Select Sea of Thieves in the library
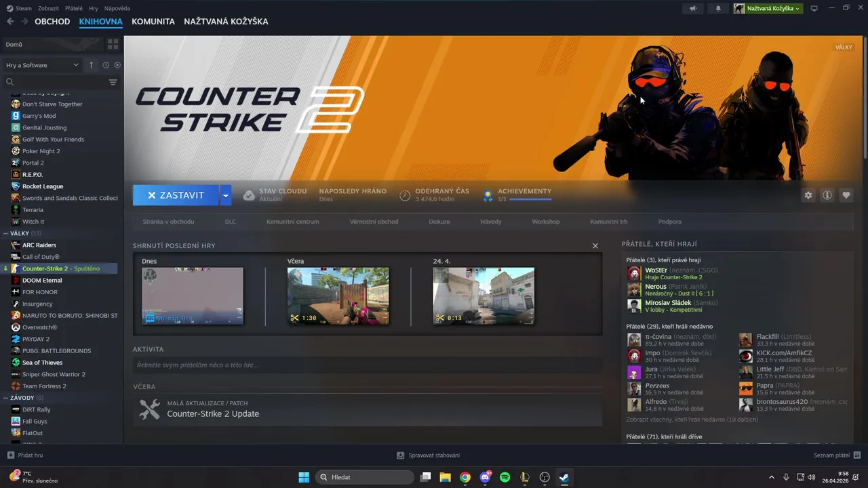Image resolution: width=868 pixels, height=488 pixels. click(x=42, y=363)
